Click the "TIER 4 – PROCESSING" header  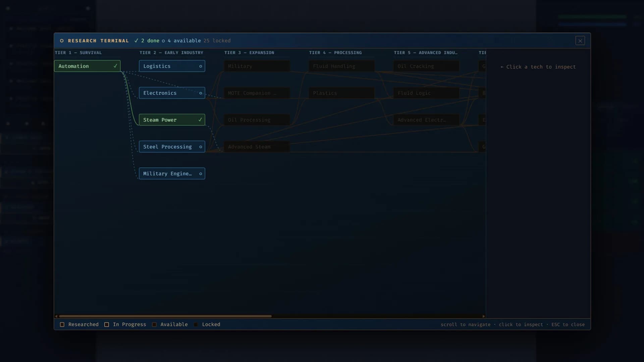(x=335, y=53)
